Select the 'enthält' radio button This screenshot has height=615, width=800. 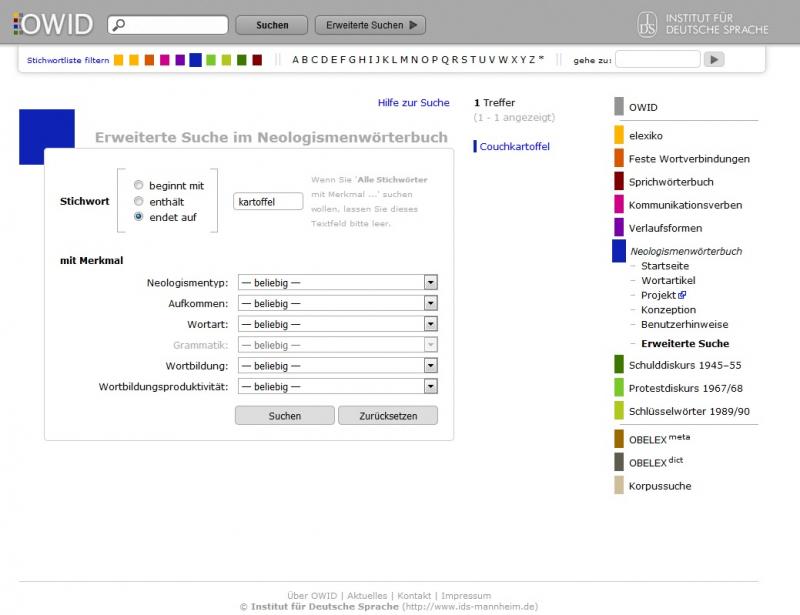[x=138, y=201]
